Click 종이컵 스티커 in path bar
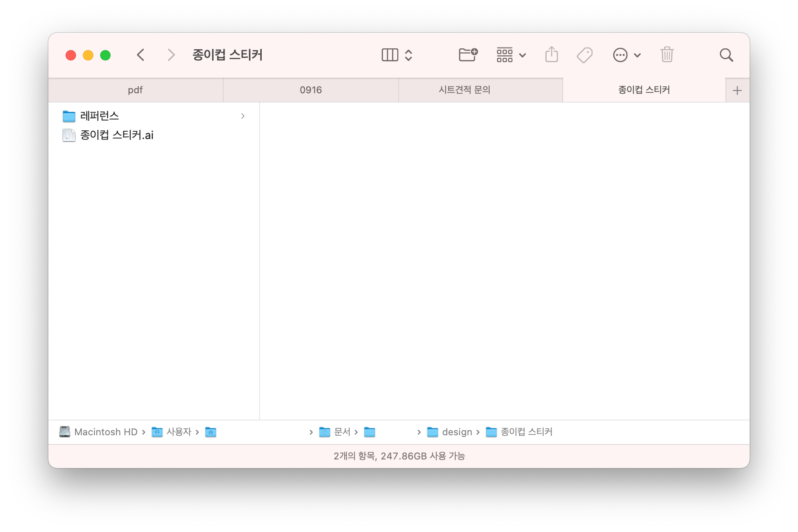 point(519,432)
